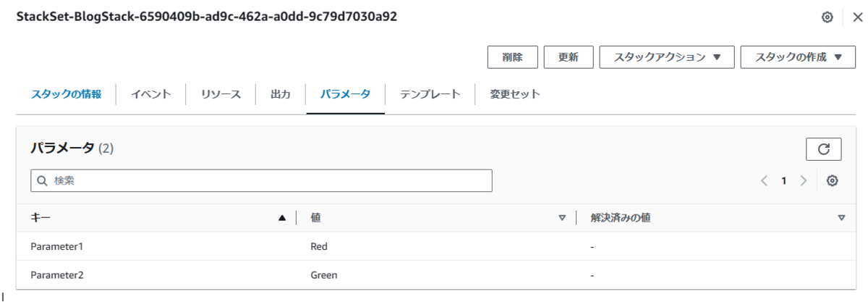The height and width of the screenshot is (302, 868).
Task: Sort parameters by the 値 column arrow
Action: click(x=562, y=217)
